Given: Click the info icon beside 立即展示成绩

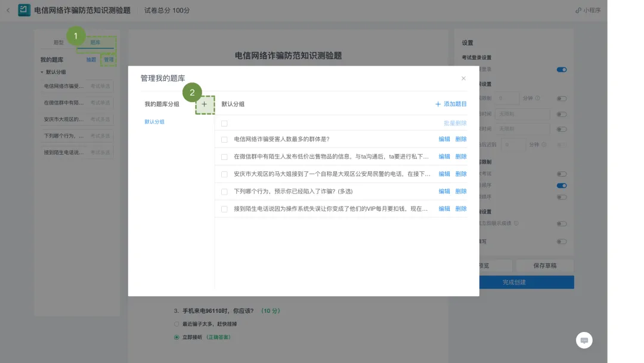Looking at the screenshot, I should (516, 223).
